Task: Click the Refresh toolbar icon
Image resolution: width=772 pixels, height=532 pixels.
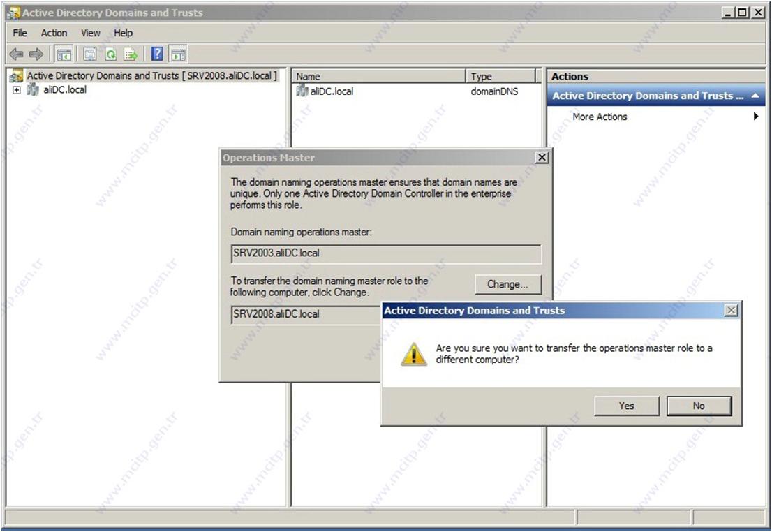Action: [111, 54]
